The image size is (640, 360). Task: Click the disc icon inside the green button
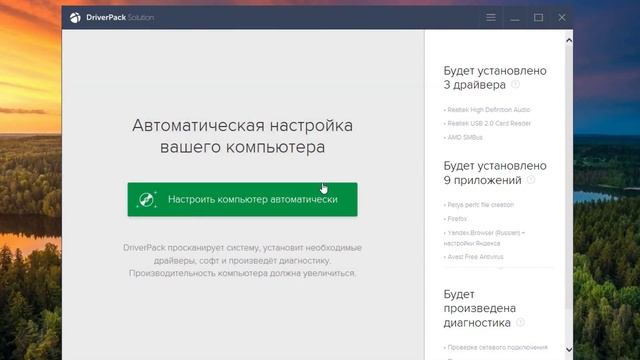click(x=146, y=199)
